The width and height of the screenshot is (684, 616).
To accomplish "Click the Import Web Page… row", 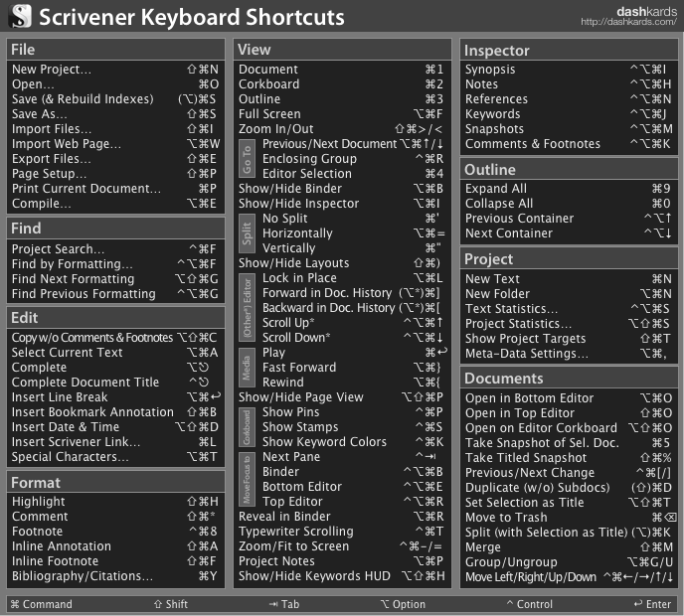I will pos(115,144).
